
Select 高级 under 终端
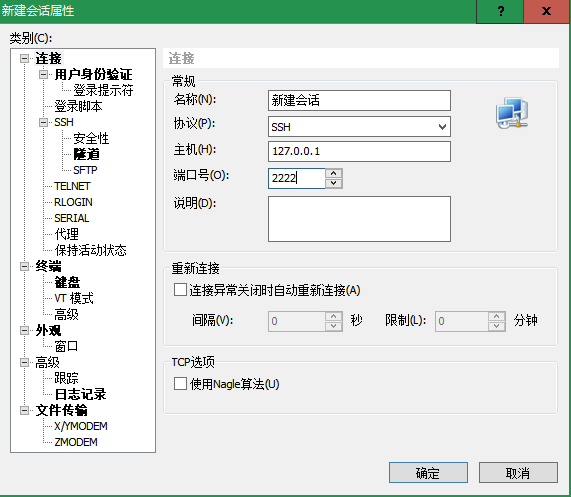(x=66, y=314)
